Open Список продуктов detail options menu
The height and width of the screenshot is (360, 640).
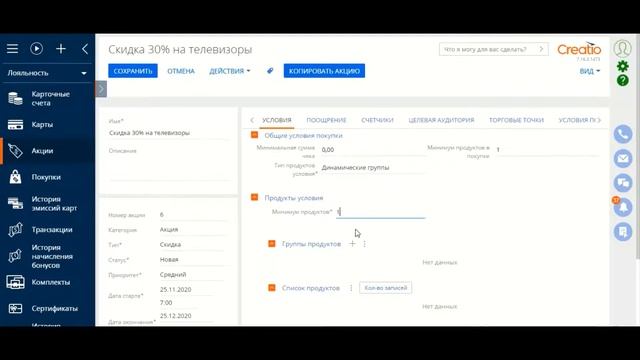(351, 288)
